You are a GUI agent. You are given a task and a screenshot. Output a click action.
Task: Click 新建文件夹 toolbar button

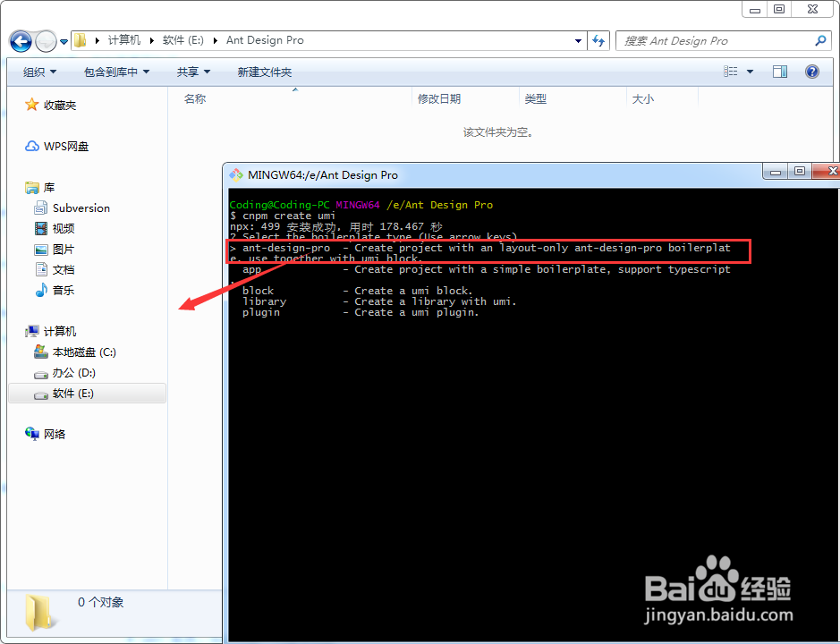pos(265,72)
